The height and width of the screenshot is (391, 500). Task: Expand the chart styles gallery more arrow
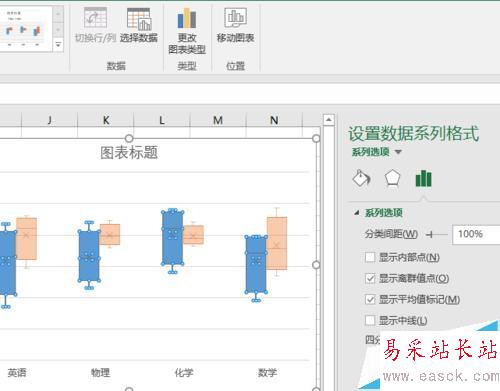pos(58,44)
